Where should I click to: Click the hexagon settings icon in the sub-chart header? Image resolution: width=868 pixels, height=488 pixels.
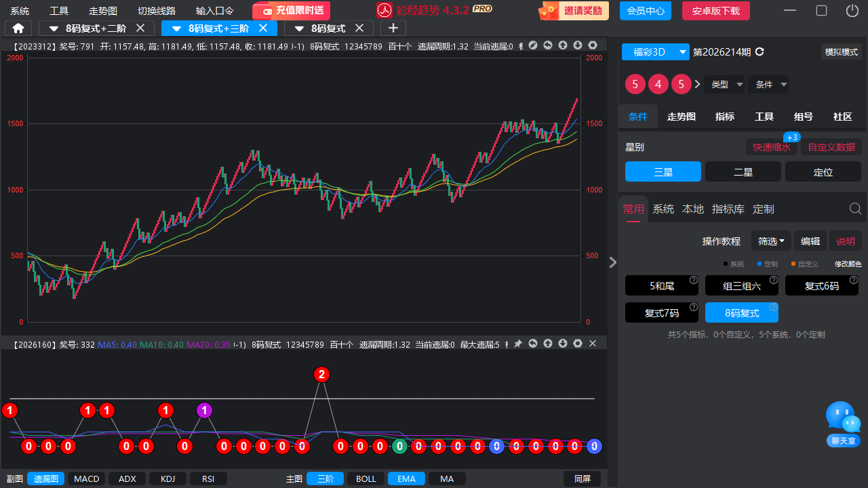(578, 344)
